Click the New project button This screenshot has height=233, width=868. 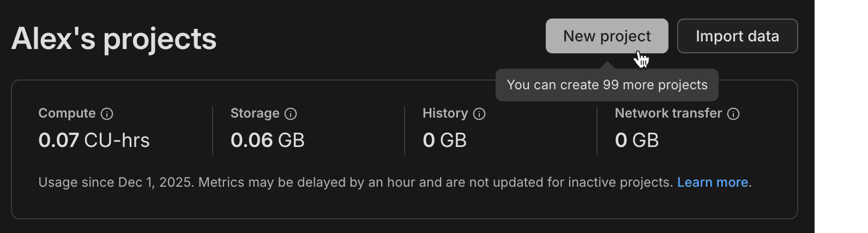(x=606, y=36)
